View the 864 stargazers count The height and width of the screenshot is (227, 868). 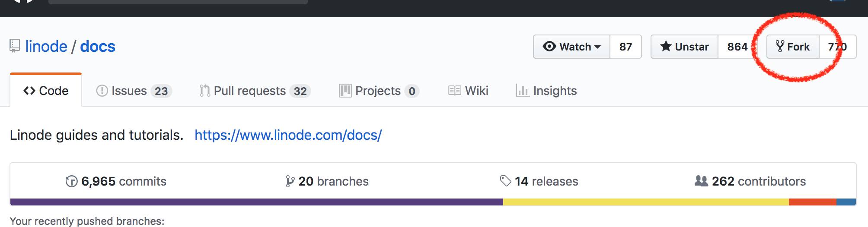(737, 47)
